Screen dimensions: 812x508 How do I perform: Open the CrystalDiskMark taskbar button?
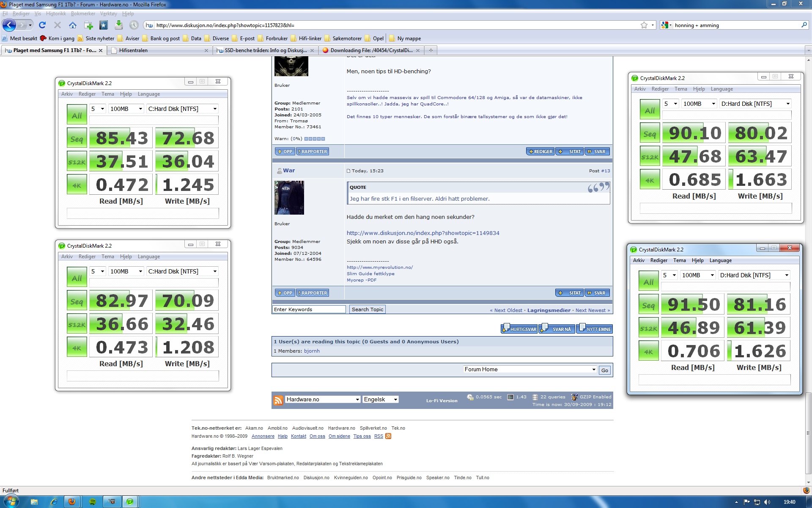point(130,502)
